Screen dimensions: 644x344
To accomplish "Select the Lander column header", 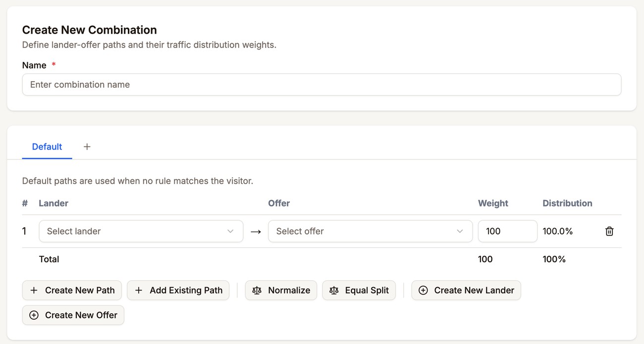I will tap(54, 203).
